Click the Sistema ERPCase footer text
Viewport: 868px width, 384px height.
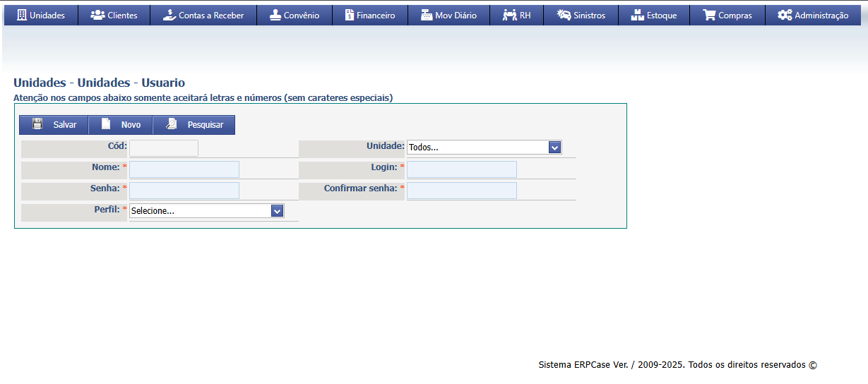(x=677, y=365)
